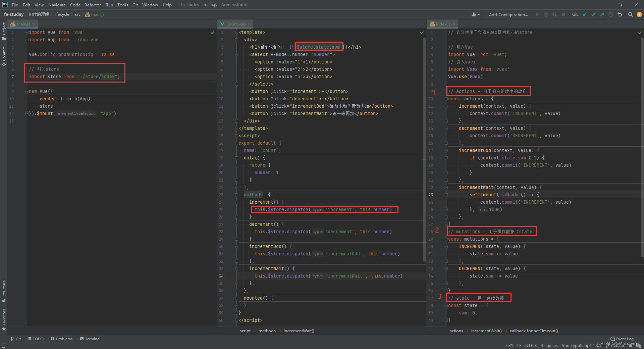644x349 pixels.
Task: Open Search Everywhere magnifier icon
Action: [630, 14]
